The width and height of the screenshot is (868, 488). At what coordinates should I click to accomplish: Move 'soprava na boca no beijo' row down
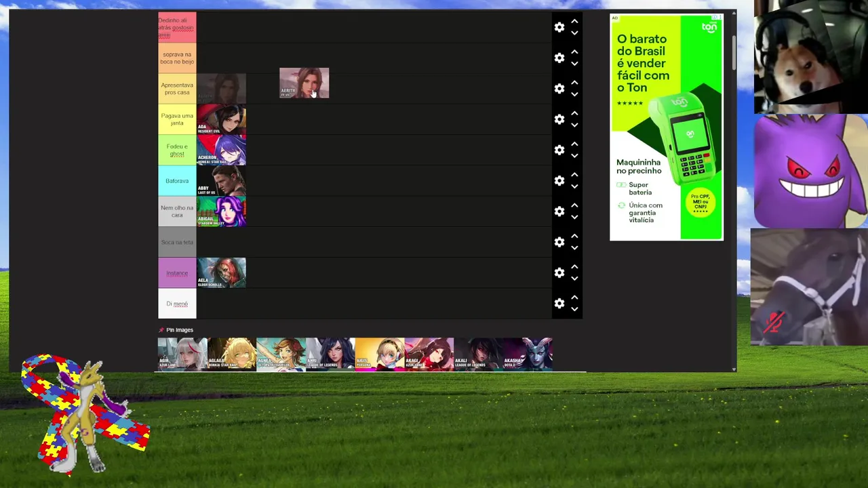pos(574,64)
